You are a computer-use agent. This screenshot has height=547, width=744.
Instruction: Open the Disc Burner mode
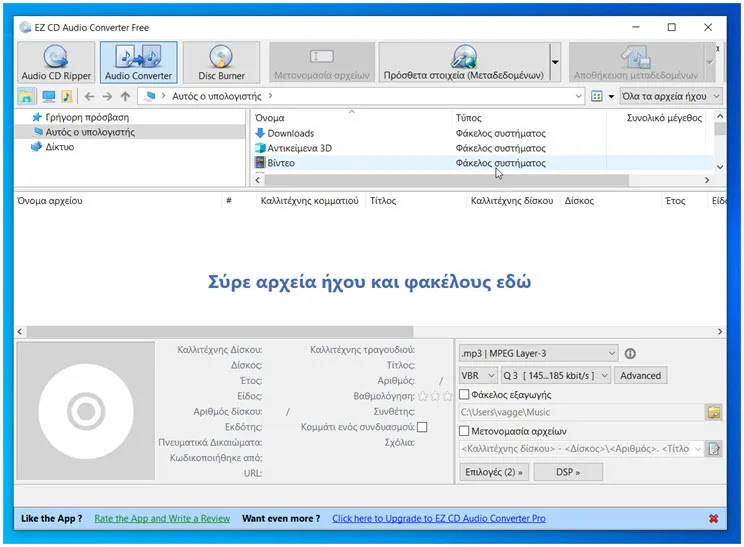221,62
